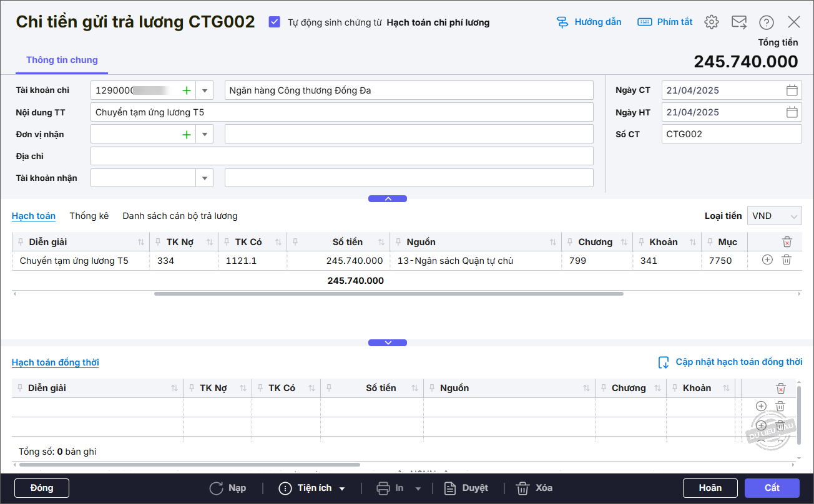Click the envelope feedback icon
Image resolution: width=814 pixels, height=504 pixels.
coord(739,22)
